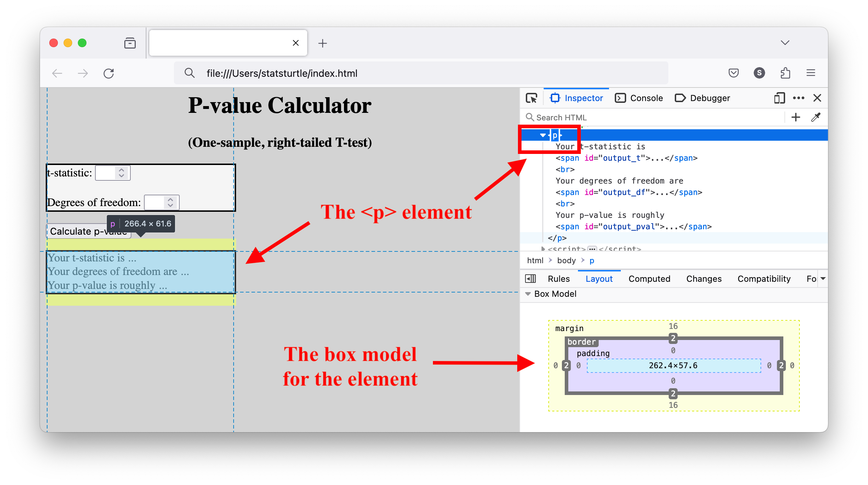Open the Firefox hamburger menu
The width and height of the screenshot is (868, 485).
point(811,73)
